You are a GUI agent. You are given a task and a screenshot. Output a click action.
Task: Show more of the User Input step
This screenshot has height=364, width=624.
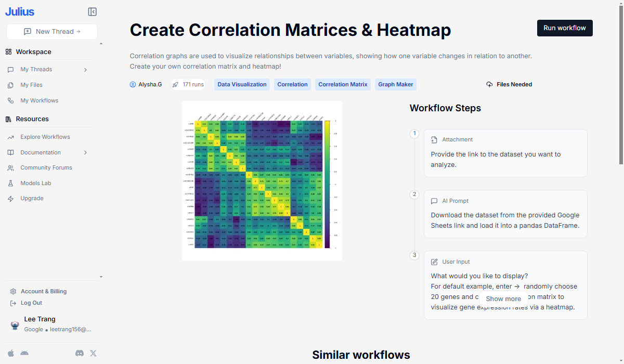503,299
